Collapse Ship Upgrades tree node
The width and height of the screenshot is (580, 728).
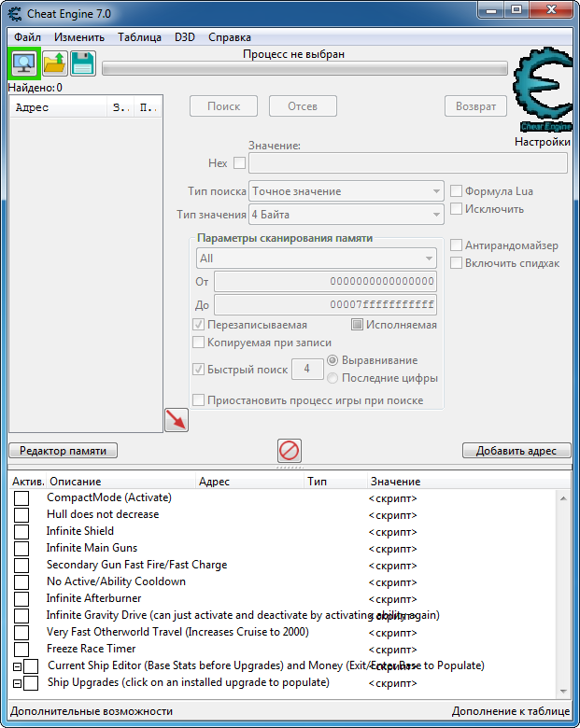tap(17, 683)
